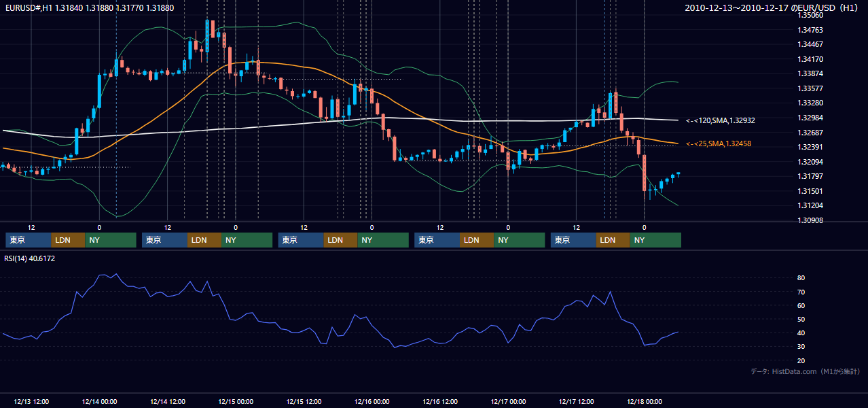Click price axis value 1.34170
Viewport: 868px width, 408px height.
(x=810, y=59)
